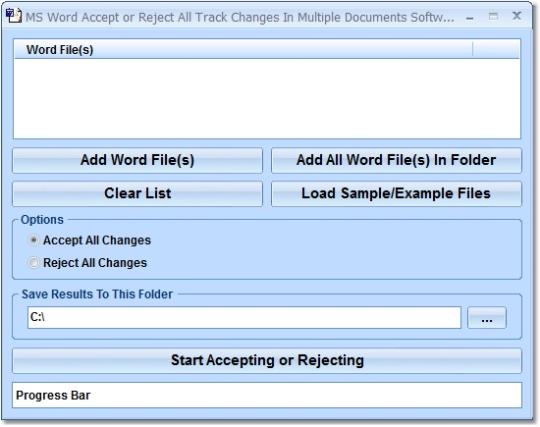Click the application icon in title bar
Screen dimensions: 540x427
14,16
